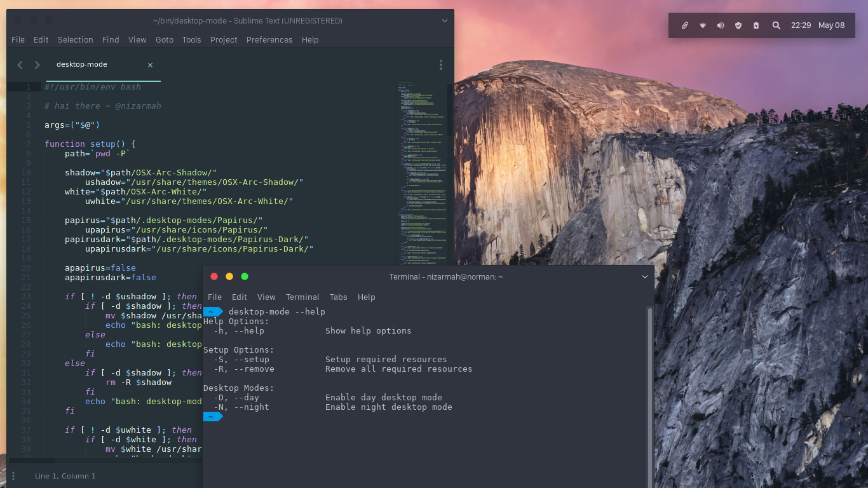Open the Tabs menu in Terminal
868x488 pixels.
pyautogui.click(x=339, y=297)
